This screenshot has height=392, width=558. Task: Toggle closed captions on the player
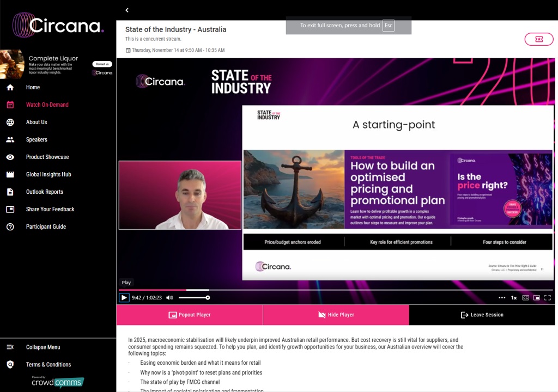pyautogui.click(x=525, y=298)
